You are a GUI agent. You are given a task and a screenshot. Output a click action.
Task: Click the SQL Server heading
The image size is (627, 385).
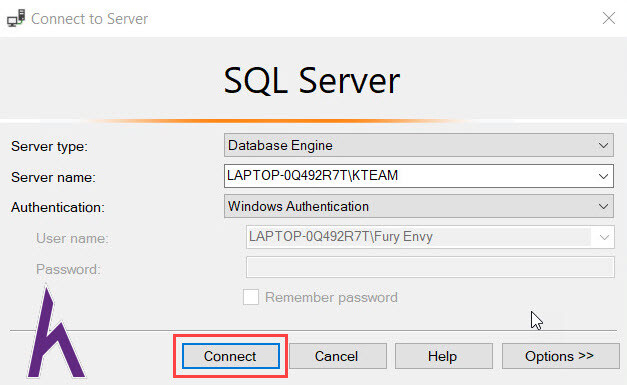point(312,81)
